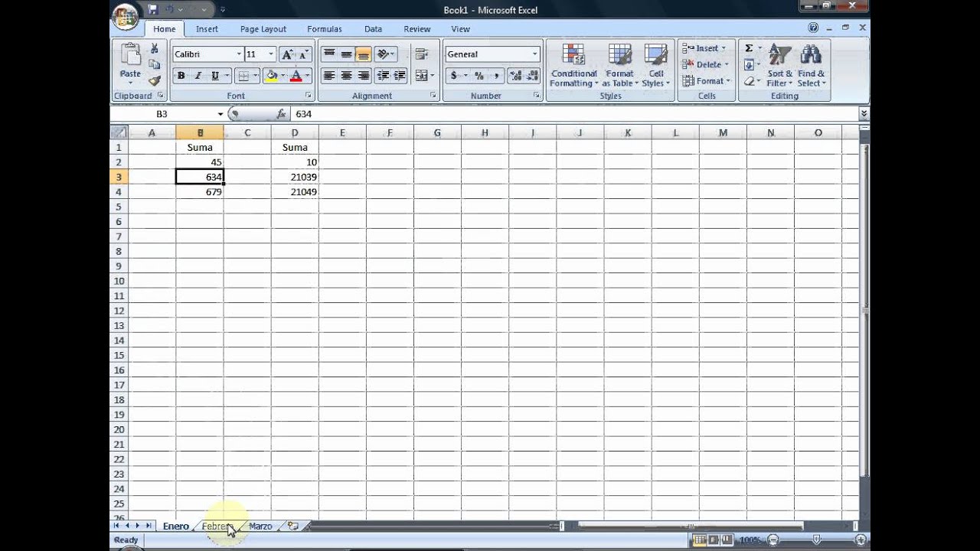Screen dimensions: 980x551
Task: Select the Marzo sheet tab
Action: coord(260,527)
